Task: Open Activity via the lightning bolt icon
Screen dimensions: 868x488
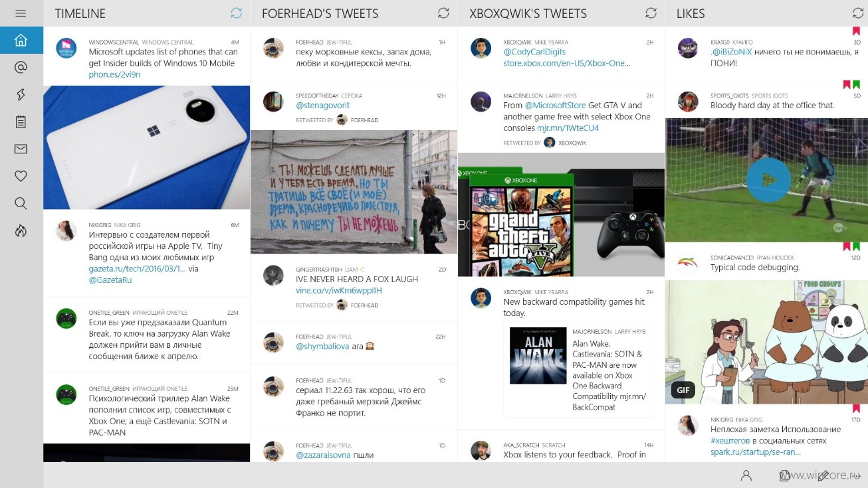Action: click(x=21, y=94)
